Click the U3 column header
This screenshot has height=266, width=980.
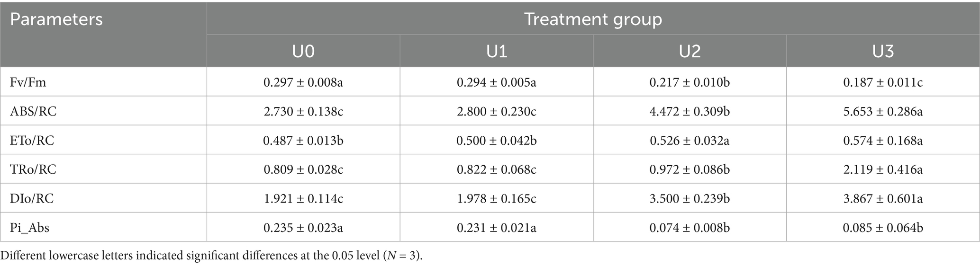click(x=883, y=51)
